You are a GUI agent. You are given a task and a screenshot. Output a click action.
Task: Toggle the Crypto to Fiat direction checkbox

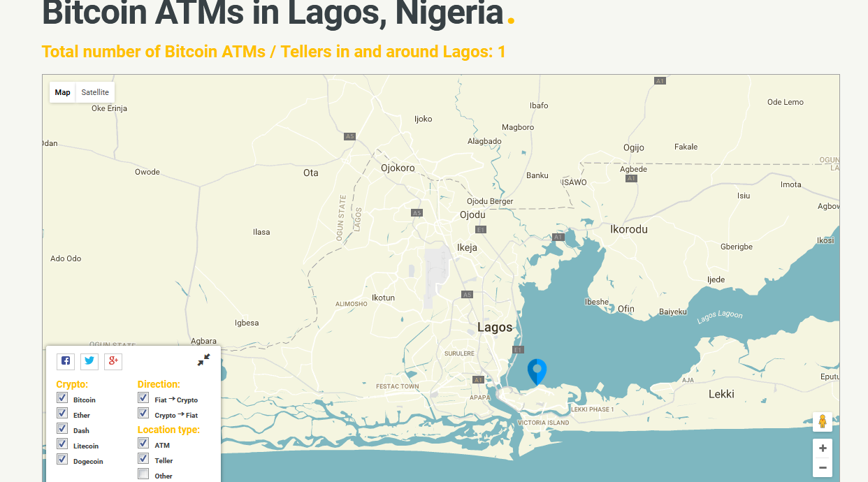coord(143,414)
